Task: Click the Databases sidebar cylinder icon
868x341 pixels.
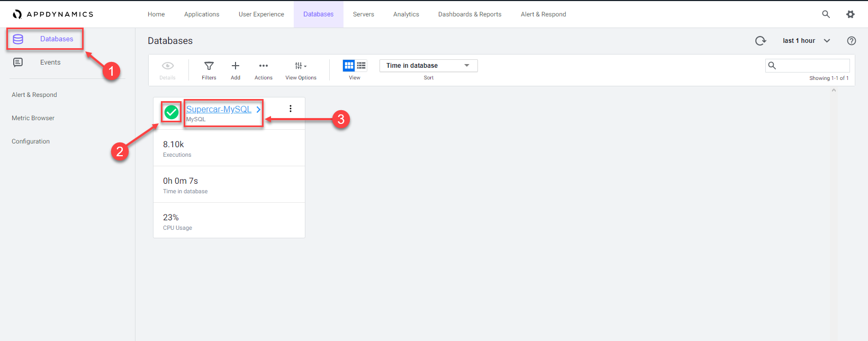Action: pyautogui.click(x=18, y=39)
